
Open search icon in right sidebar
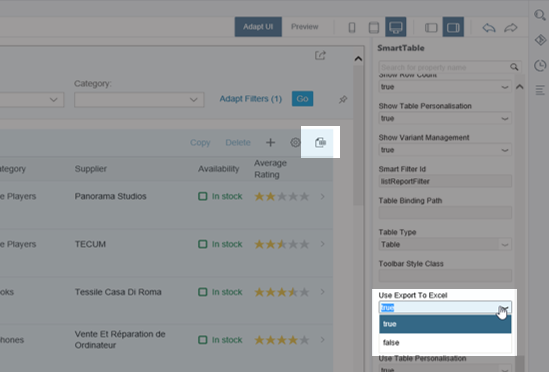tap(540, 15)
